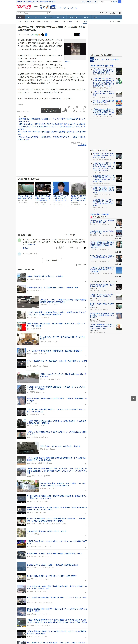Click the 記事に関する報告 report icon link
The image size is (138, 644).
tap(23, 112)
